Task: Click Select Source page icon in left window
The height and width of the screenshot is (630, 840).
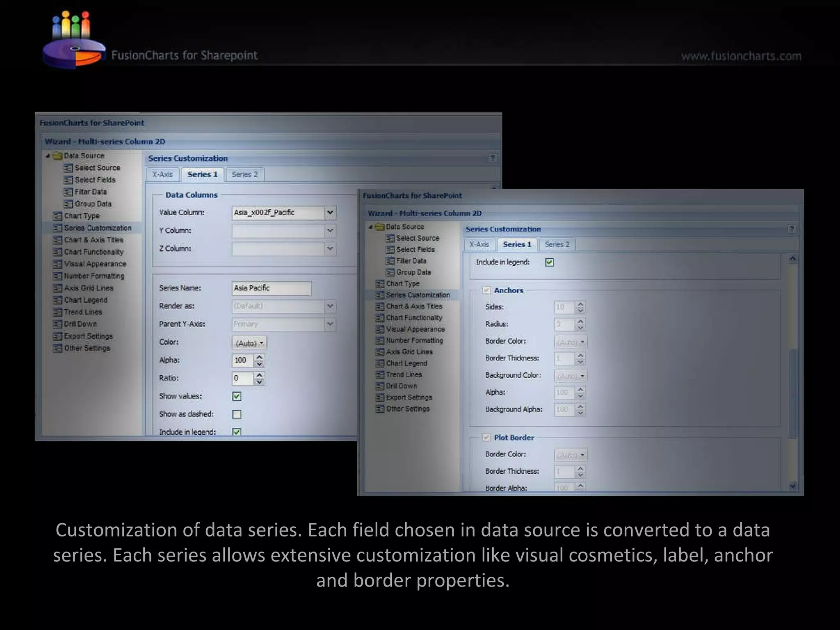Action: click(68, 168)
